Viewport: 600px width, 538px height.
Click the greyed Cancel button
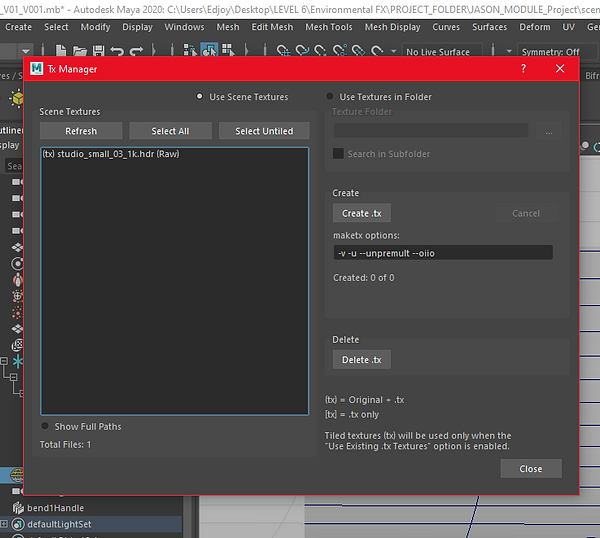[526, 213]
